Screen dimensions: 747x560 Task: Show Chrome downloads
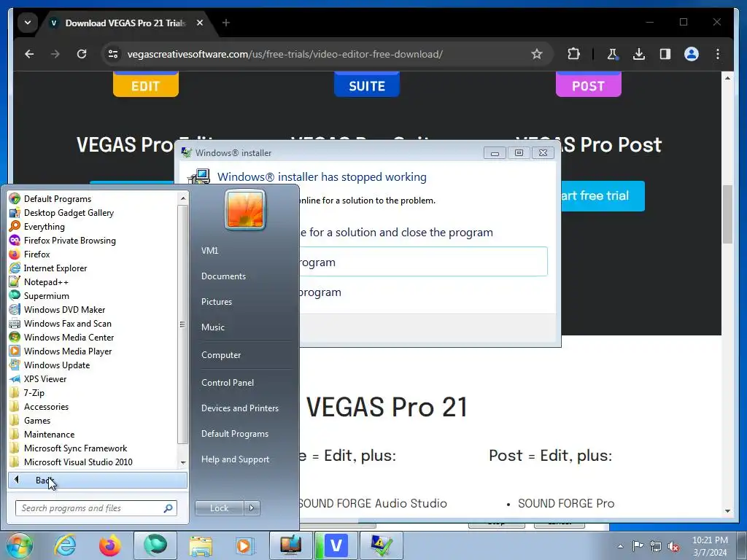(x=639, y=54)
